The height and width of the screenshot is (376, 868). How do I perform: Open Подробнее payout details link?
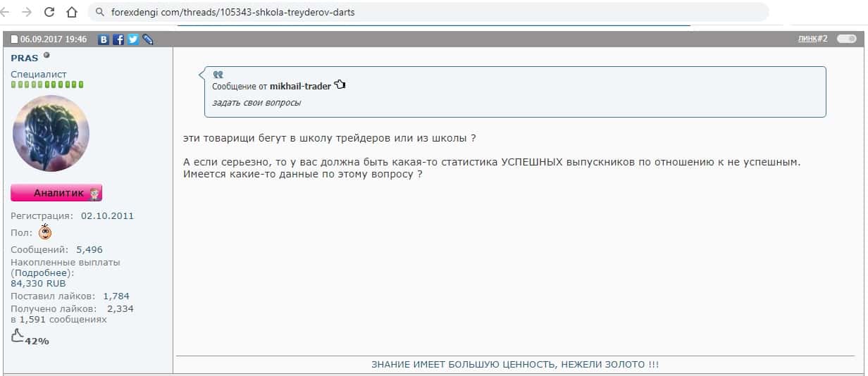pyautogui.click(x=42, y=272)
